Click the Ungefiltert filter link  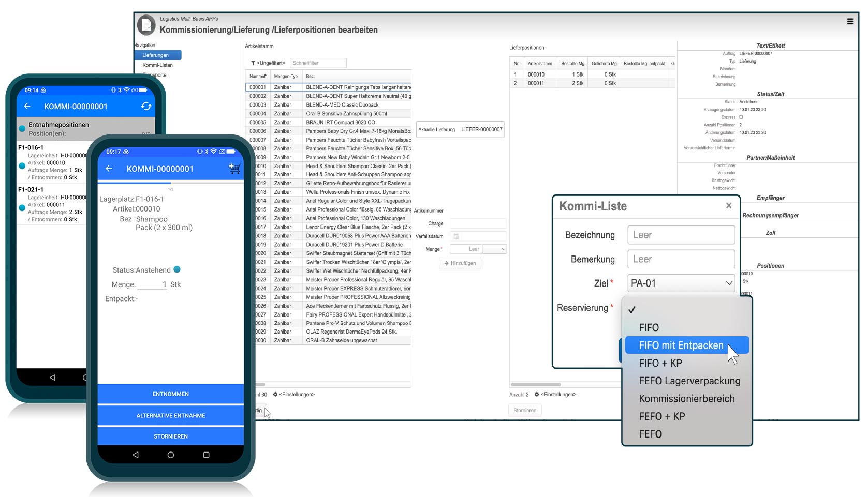(x=271, y=63)
